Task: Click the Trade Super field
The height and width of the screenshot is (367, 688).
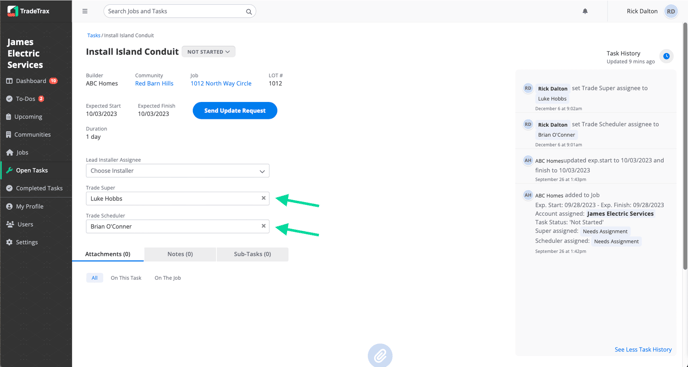Action: click(x=178, y=198)
